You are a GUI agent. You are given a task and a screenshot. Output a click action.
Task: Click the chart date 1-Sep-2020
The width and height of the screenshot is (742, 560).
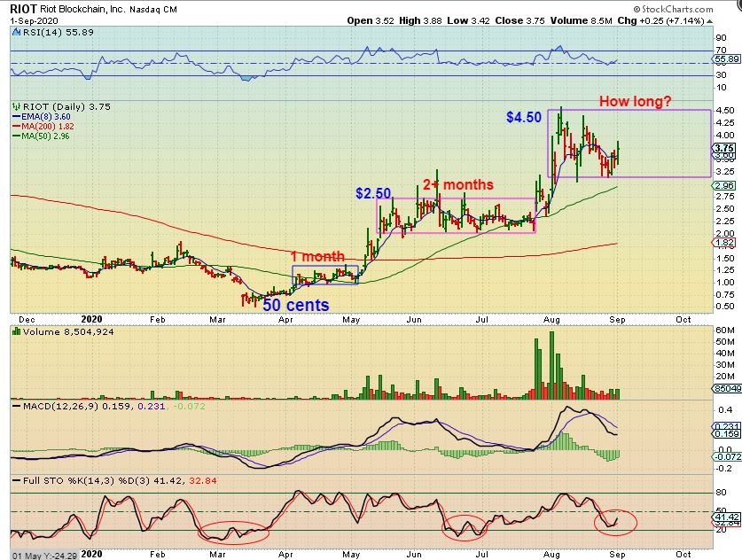point(34,20)
